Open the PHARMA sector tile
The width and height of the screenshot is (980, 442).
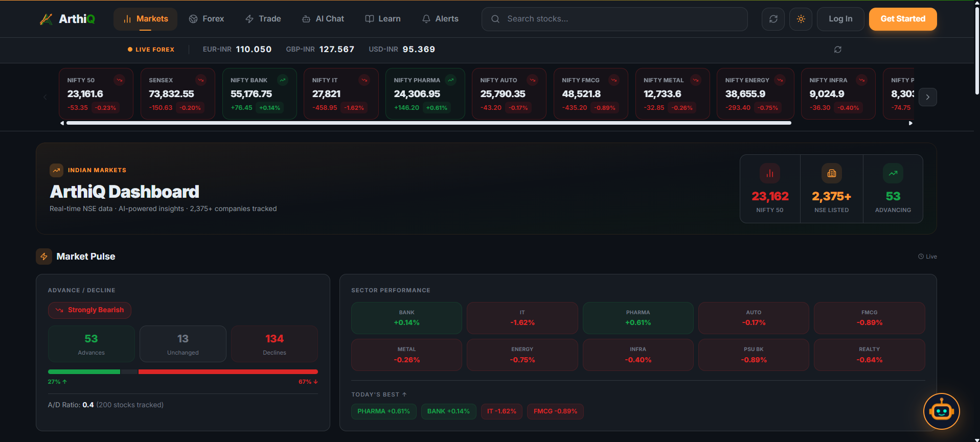tap(638, 318)
